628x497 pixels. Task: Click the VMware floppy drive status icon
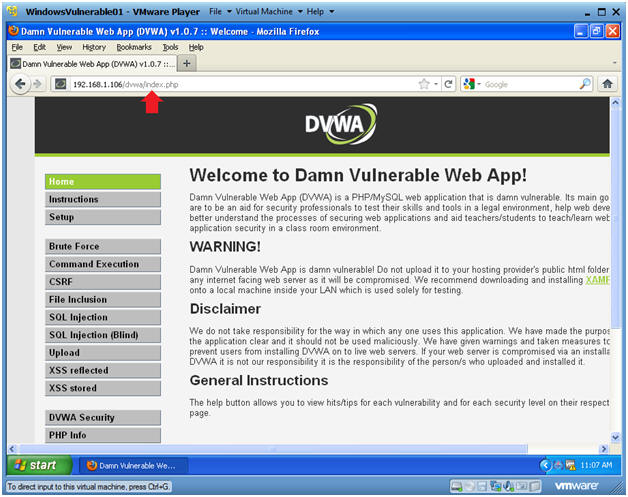pos(482,486)
